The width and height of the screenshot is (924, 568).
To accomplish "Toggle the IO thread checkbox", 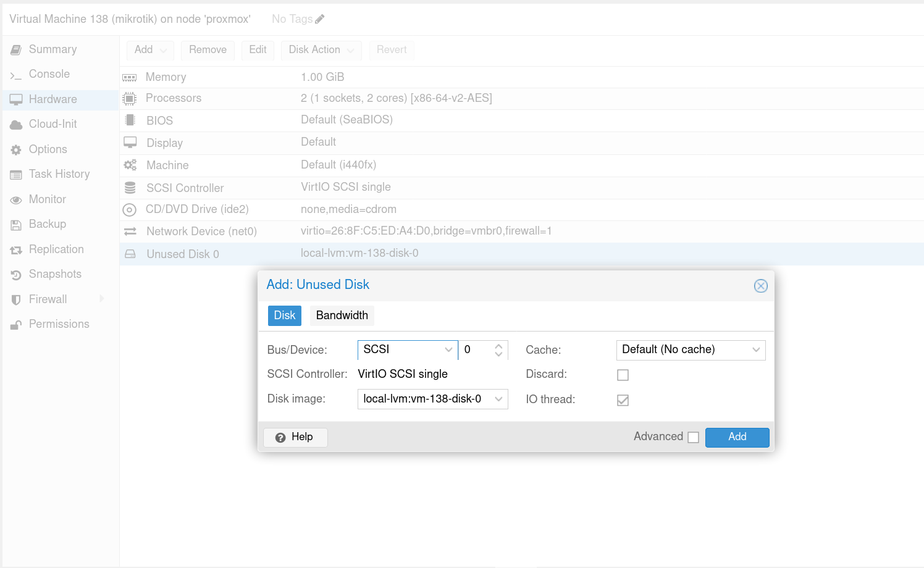I will click(x=623, y=400).
